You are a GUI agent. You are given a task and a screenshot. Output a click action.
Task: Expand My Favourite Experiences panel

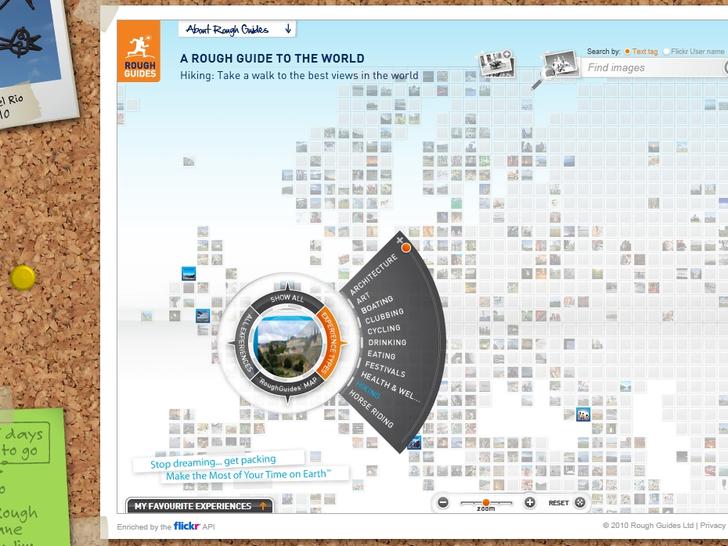click(200, 506)
